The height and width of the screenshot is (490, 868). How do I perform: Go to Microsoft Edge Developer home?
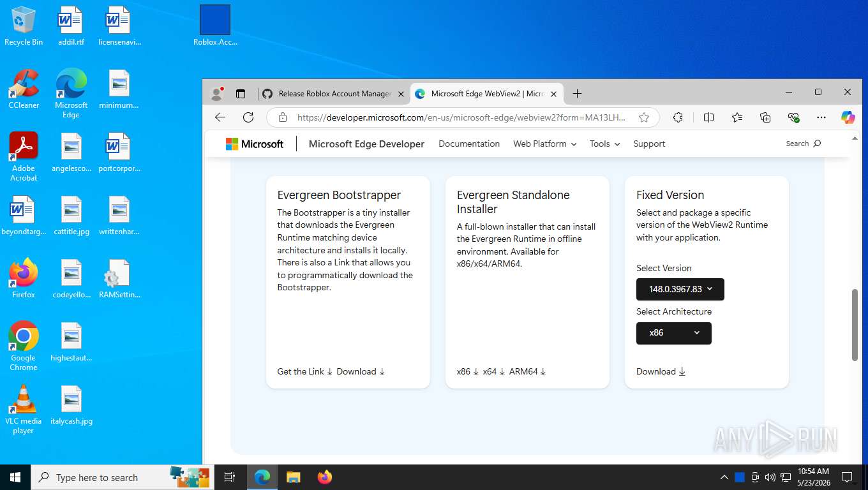366,144
